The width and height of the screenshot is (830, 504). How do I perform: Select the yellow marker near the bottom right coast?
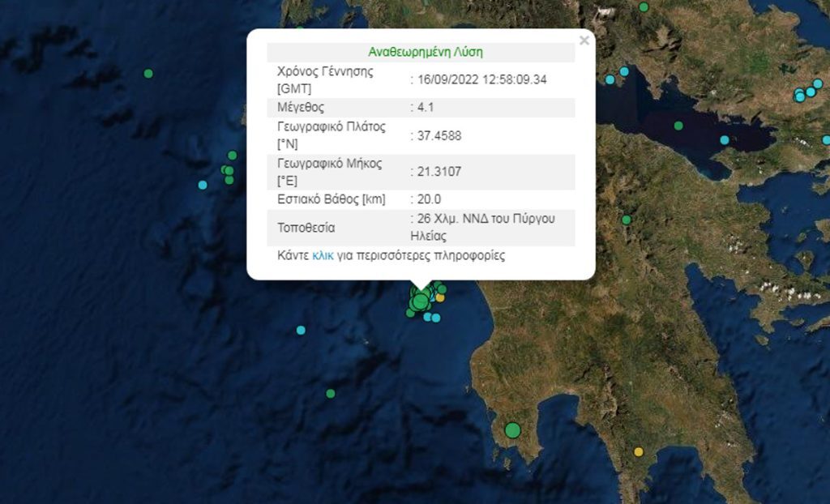coord(639,451)
